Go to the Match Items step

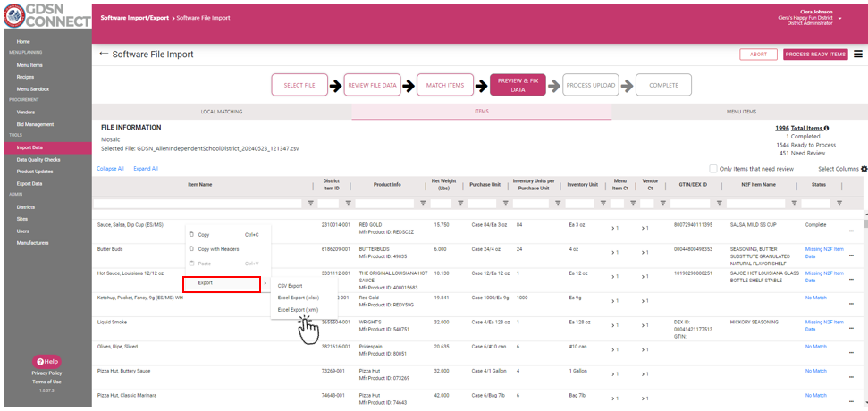pos(445,85)
